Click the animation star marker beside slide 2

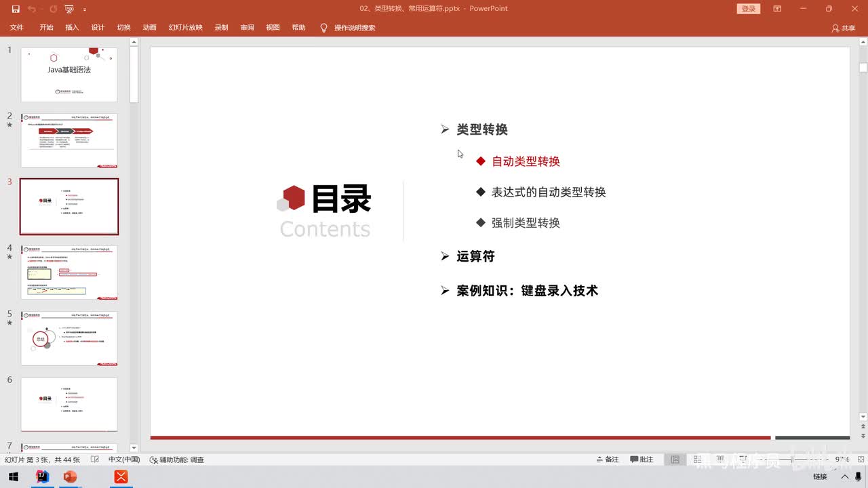9,125
